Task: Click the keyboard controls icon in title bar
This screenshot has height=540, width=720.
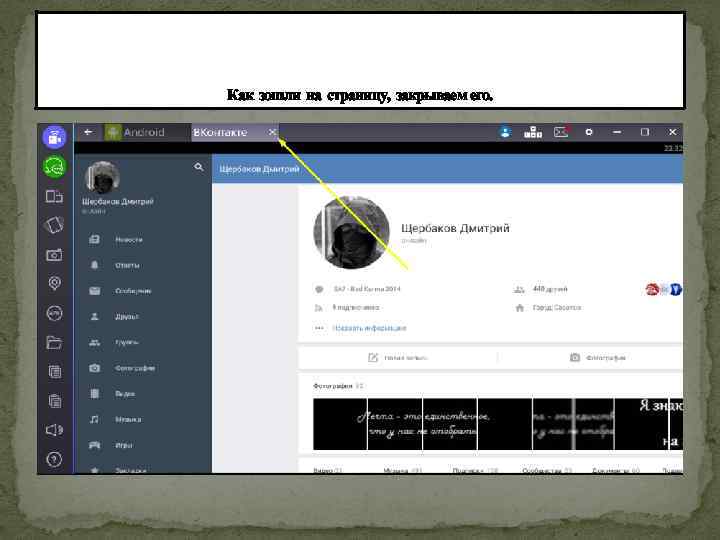Action: tap(533, 132)
